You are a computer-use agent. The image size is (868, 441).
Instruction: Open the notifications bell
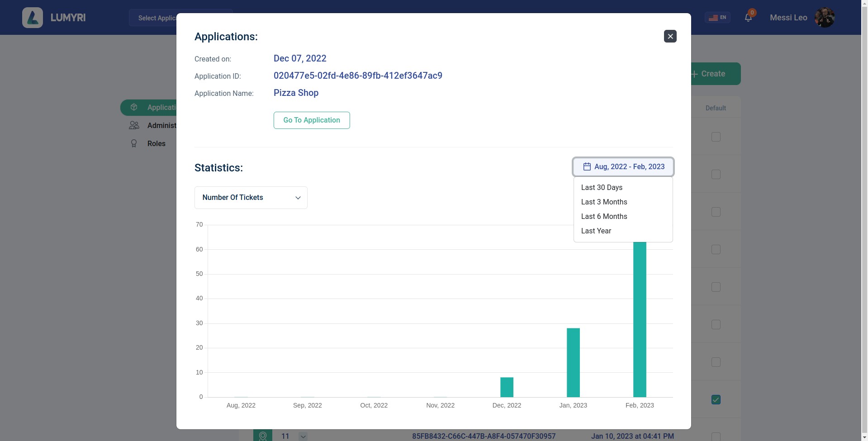point(748,18)
